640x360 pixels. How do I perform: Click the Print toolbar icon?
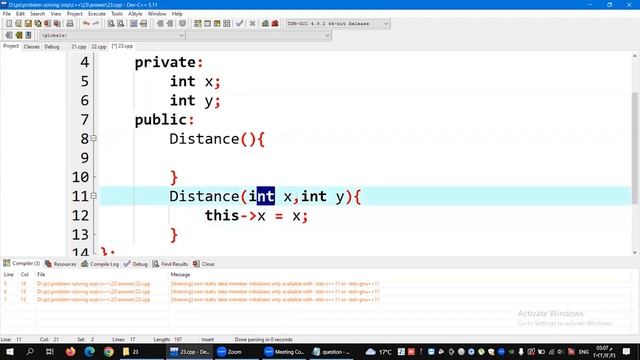coord(70,24)
